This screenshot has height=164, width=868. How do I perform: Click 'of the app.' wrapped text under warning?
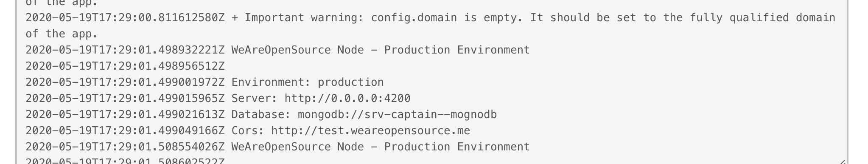coord(62,34)
